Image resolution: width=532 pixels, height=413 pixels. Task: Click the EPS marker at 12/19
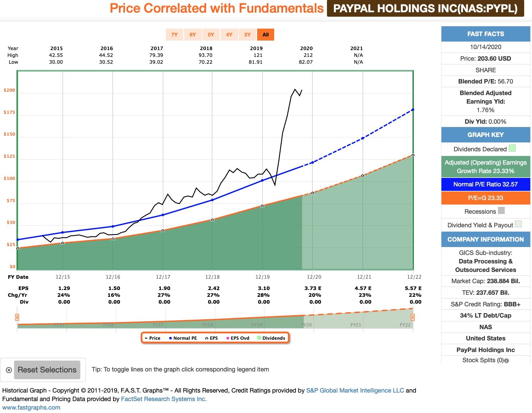(x=262, y=206)
